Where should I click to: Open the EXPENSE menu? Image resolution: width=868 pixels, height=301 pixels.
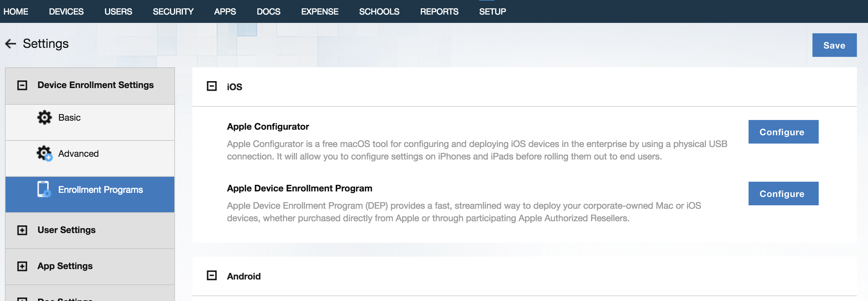pos(320,11)
